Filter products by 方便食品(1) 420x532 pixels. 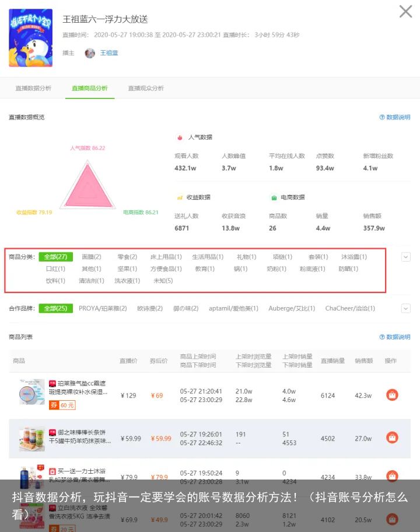tap(166, 269)
